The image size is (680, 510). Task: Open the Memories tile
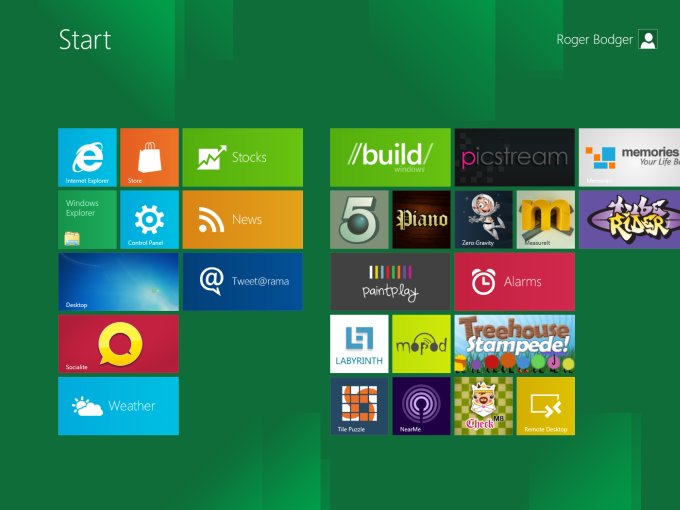(x=629, y=157)
